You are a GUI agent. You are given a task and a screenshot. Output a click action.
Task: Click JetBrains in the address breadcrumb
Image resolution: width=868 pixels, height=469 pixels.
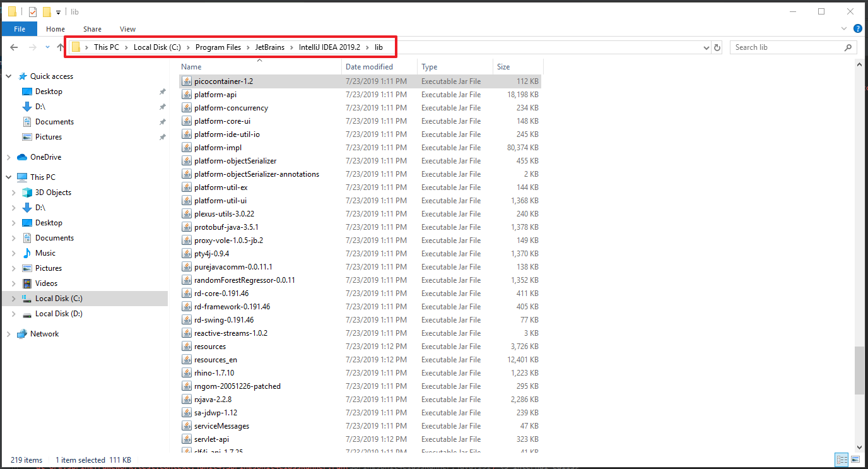point(269,47)
